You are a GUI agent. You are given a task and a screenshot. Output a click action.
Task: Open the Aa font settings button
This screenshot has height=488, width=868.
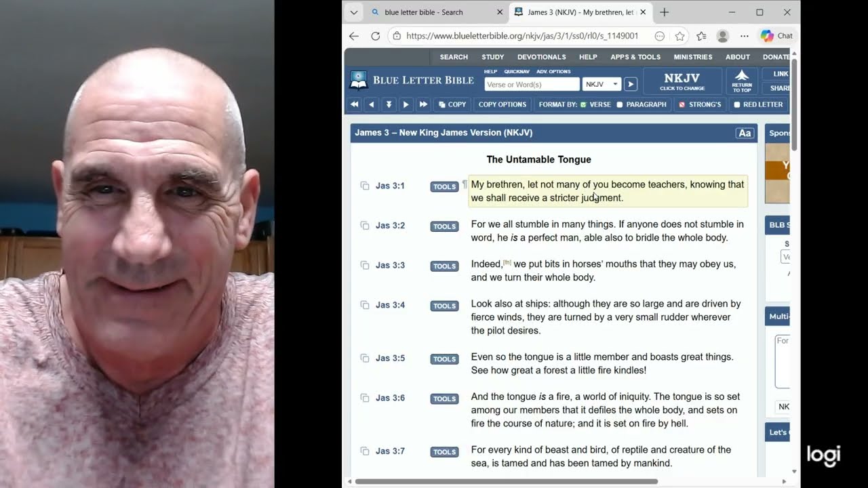pyautogui.click(x=745, y=133)
